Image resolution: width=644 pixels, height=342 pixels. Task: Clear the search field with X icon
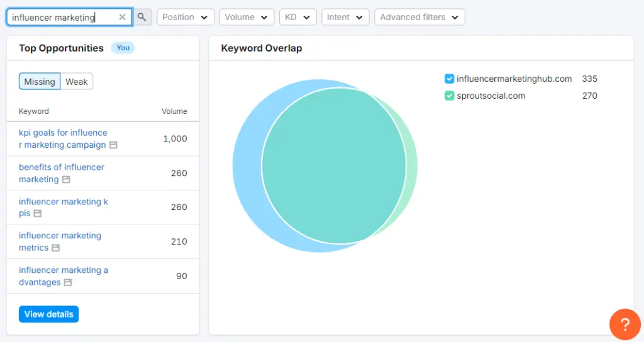[x=123, y=17]
